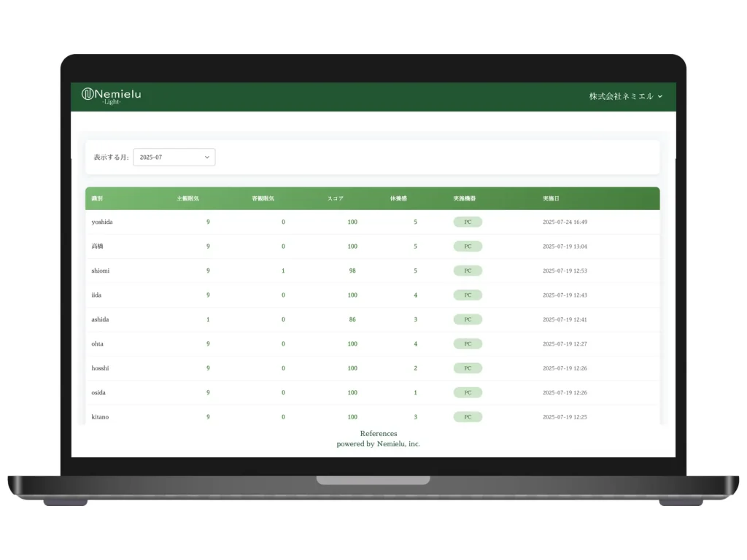Select the osida row name
This screenshot has height=560, width=747.
[x=98, y=392]
